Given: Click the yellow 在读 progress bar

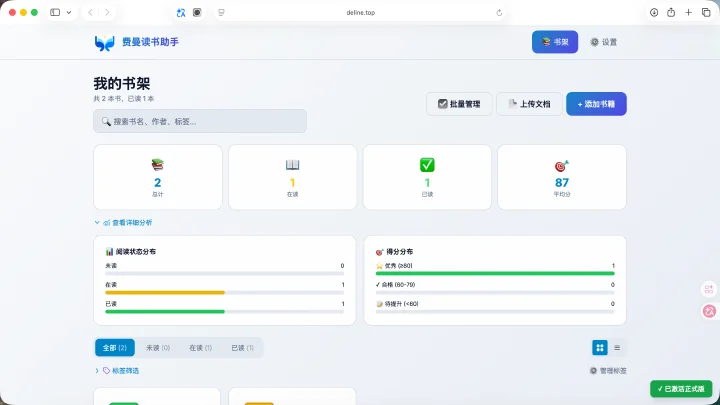Looking at the screenshot, I should click(x=165, y=292).
